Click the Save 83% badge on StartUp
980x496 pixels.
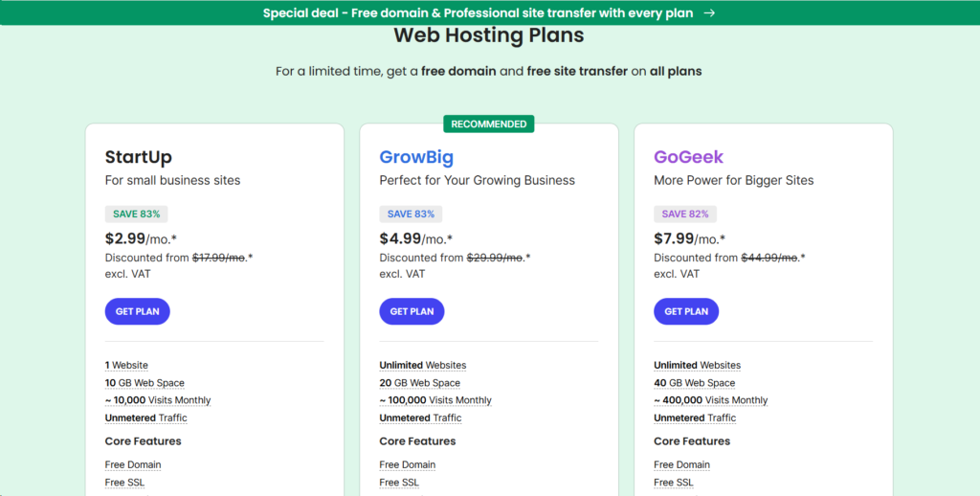click(x=137, y=214)
